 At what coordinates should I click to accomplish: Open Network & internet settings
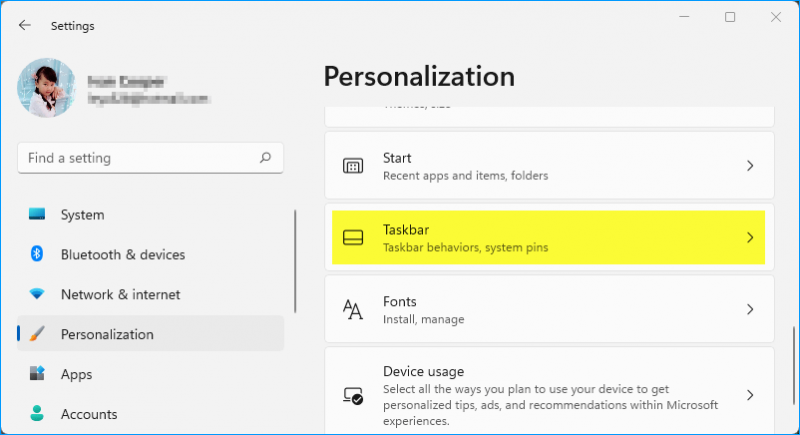tap(151, 294)
